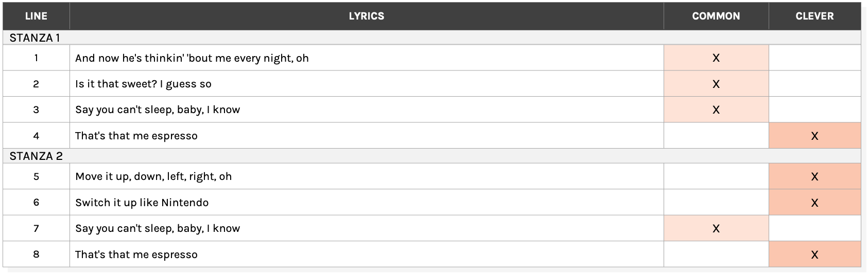Toggle the Clever X mark for line 8
Viewport: 868px width, 273px height.
pos(814,254)
